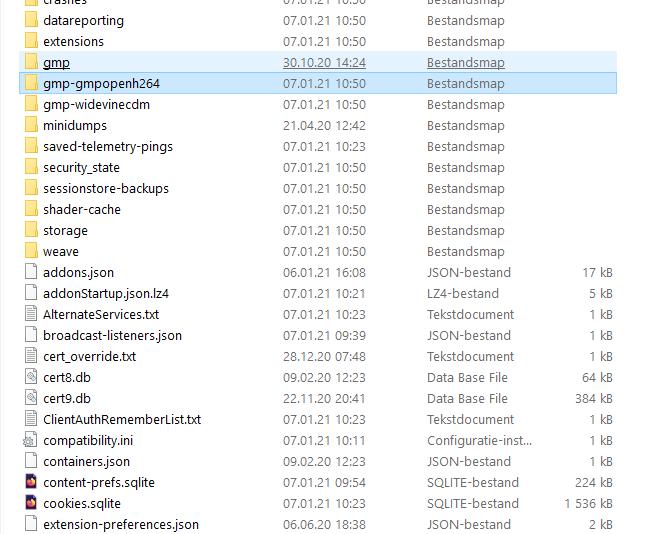Click the 1 536 kB size of cookies.sqlite
Viewport: 663px width, 534px height.
point(588,503)
